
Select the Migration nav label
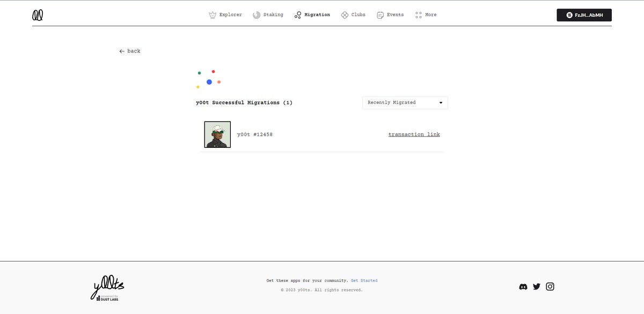point(317,15)
